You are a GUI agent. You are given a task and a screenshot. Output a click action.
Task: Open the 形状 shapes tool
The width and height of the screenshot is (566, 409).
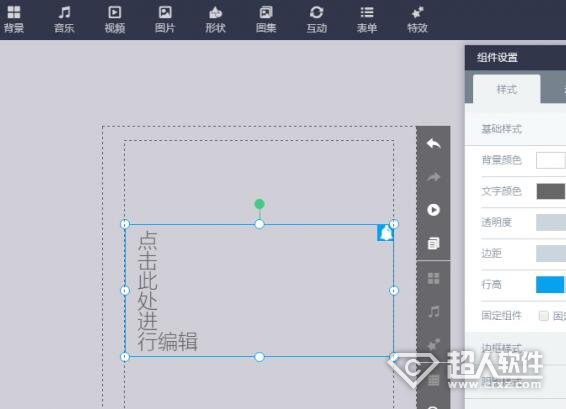(215, 19)
